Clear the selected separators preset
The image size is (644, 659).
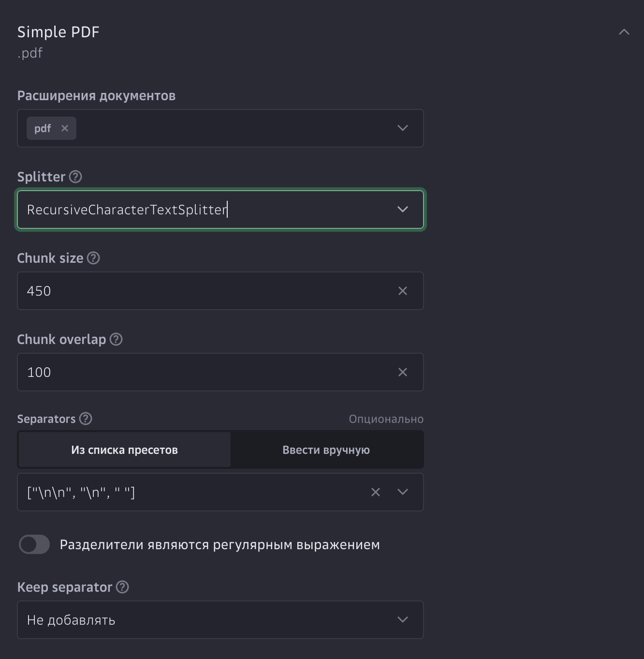(x=375, y=492)
